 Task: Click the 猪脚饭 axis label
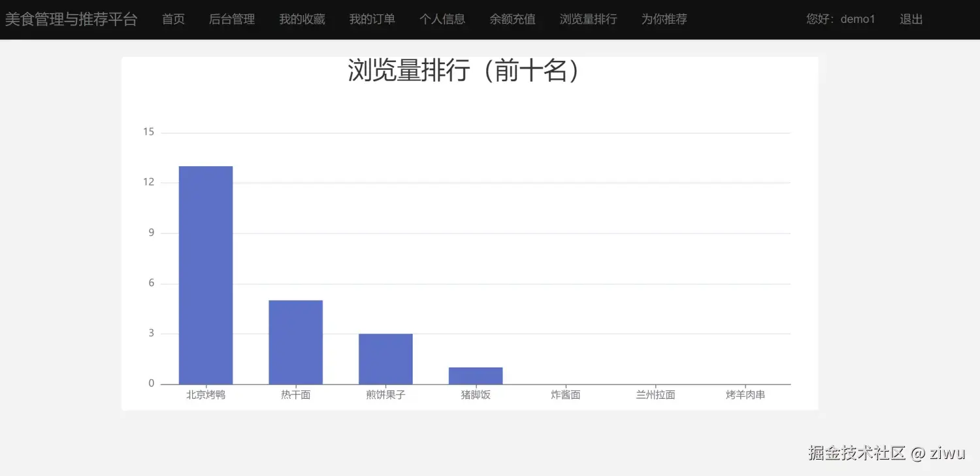[476, 395]
